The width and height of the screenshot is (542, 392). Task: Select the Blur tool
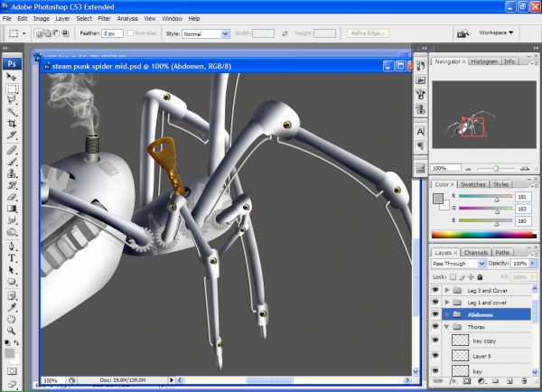[x=12, y=220]
